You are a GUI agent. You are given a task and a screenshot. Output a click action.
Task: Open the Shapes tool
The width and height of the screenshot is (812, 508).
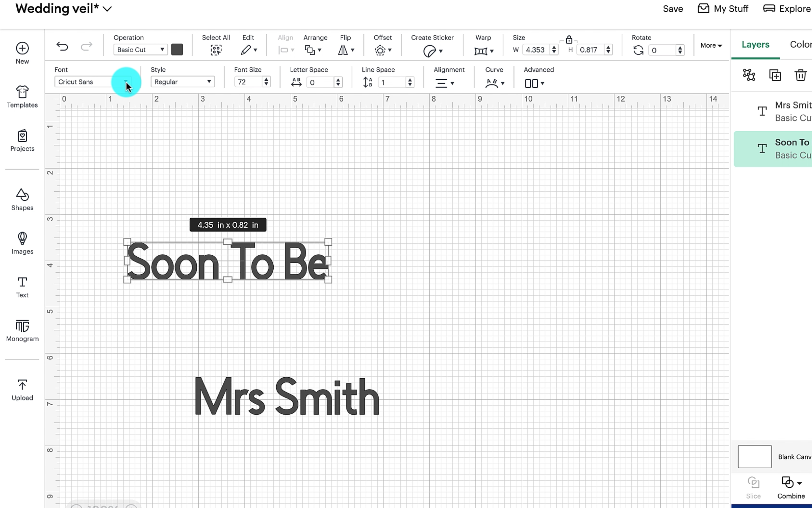tap(22, 199)
